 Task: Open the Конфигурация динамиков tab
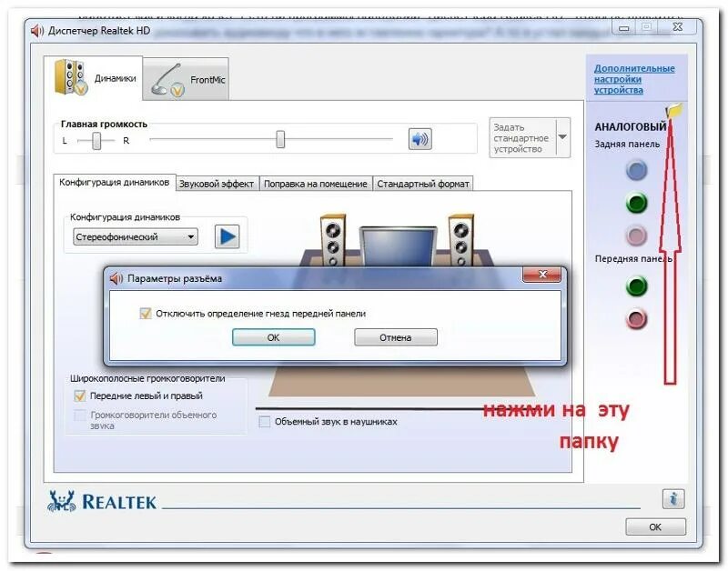point(115,182)
